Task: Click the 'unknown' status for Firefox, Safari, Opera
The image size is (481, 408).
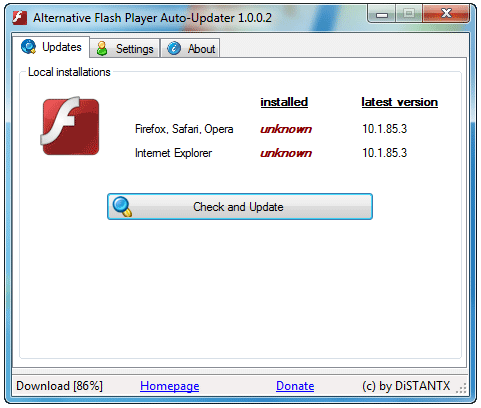Action: (286, 129)
